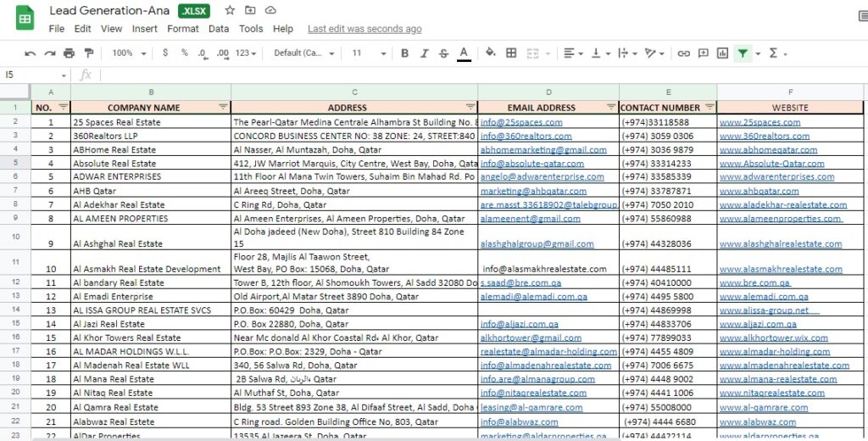
Task: Toggle italic formatting
Action: pyautogui.click(x=424, y=53)
